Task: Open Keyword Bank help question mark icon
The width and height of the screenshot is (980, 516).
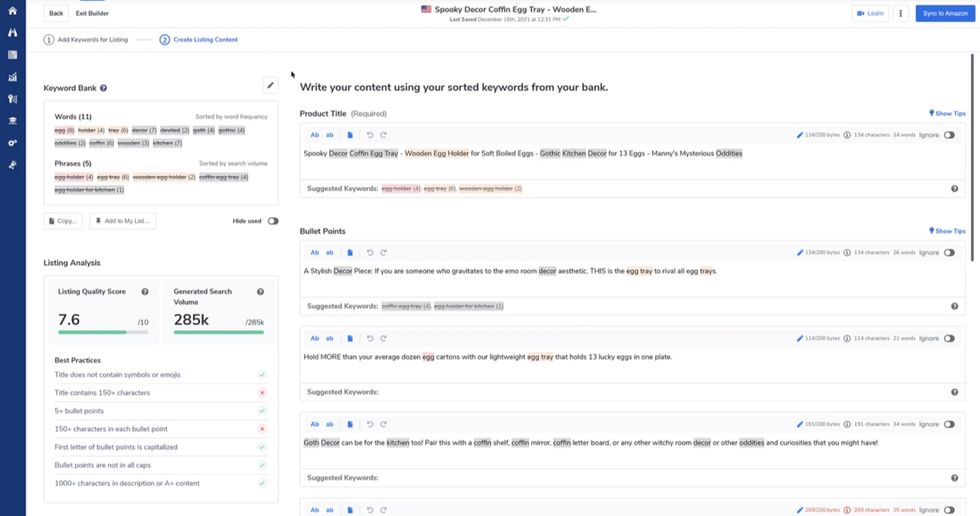Action: (103, 88)
